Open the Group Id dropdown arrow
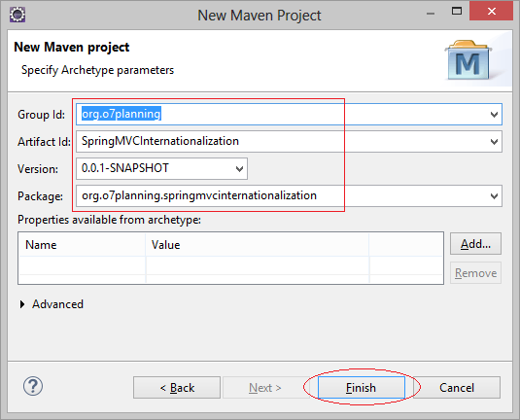Image resolution: width=520 pixels, height=420 pixels. coord(494,115)
